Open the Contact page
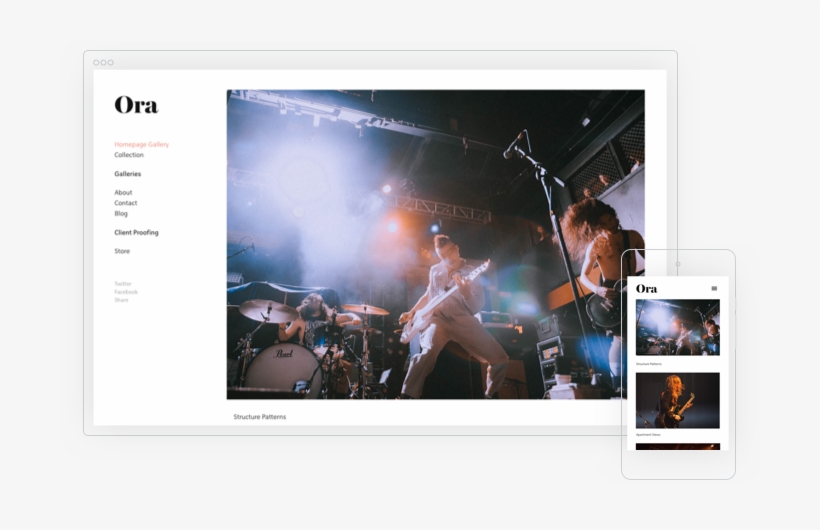 (x=126, y=203)
